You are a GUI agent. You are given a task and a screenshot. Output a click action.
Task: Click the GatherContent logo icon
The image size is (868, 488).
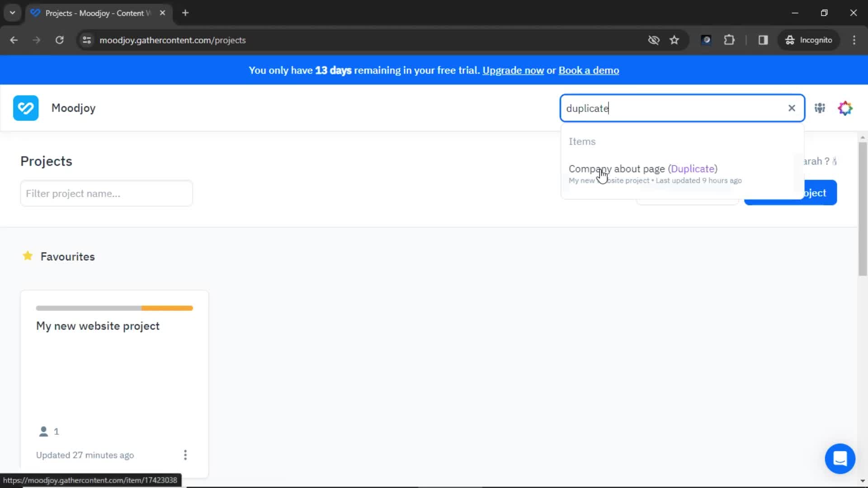[26, 108]
